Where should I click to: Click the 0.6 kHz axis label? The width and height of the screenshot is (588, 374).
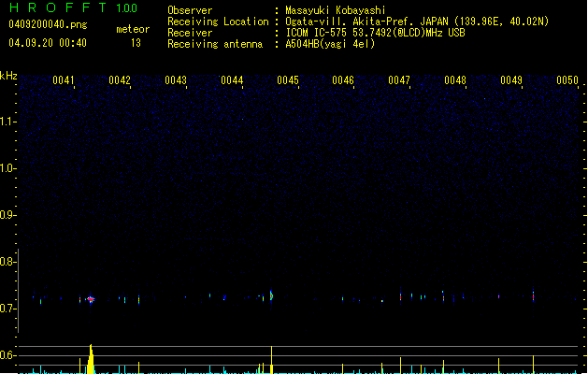[7, 355]
